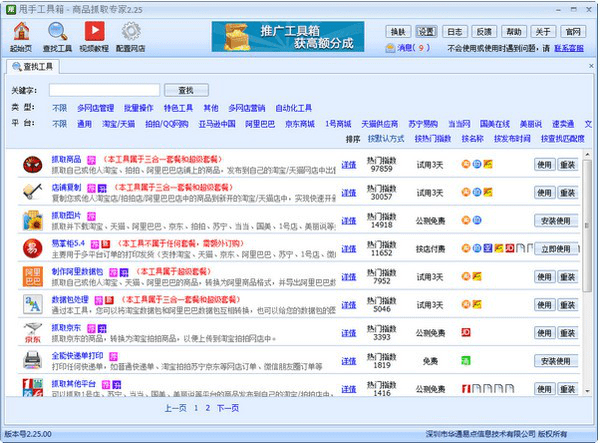The height and width of the screenshot is (443, 600).
Task: Click the 上一页 pagination link
Action: pyautogui.click(x=175, y=408)
